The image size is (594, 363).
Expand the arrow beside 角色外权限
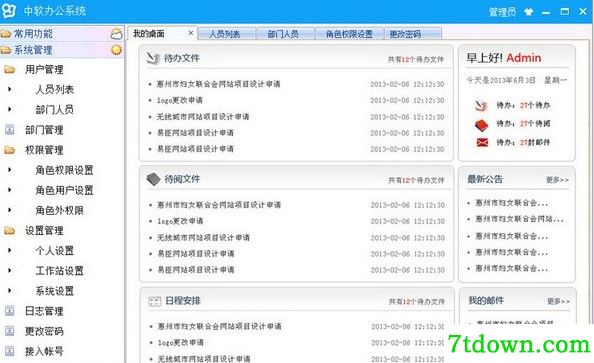tap(9, 210)
